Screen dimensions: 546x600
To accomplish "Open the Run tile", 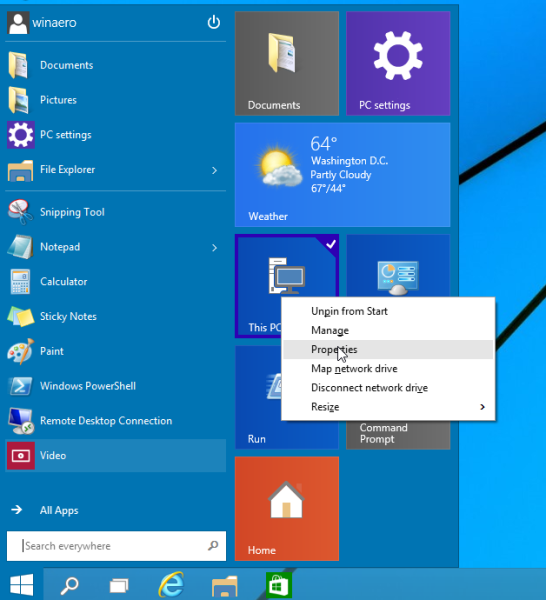I will point(258,397).
